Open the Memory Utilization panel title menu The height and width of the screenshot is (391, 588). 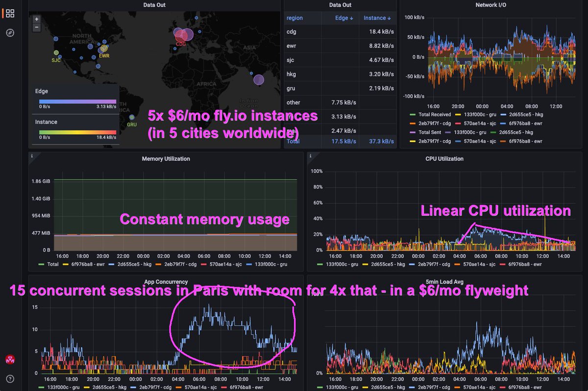(x=166, y=159)
